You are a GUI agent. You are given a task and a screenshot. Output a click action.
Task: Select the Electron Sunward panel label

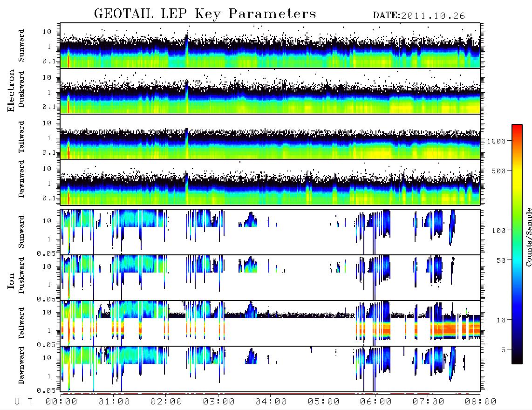click(21, 46)
